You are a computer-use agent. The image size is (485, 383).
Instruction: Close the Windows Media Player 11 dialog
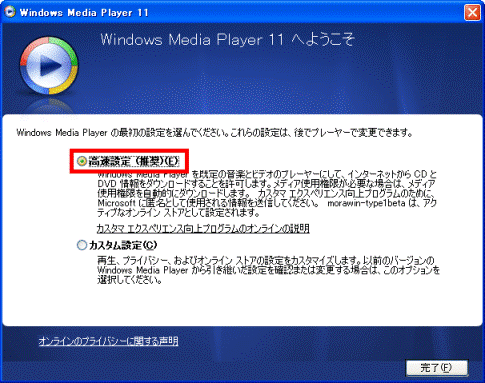click(x=472, y=13)
